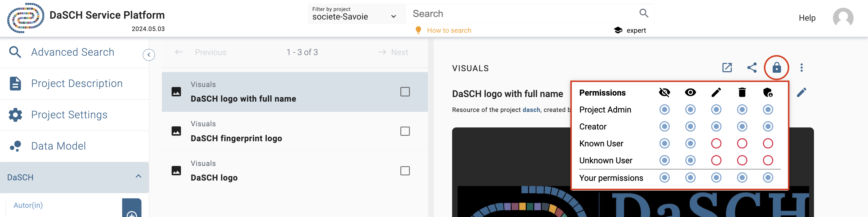Screen dimensions: 868x217
Task: Open the three-dot more options menu
Action: point(801,68)
